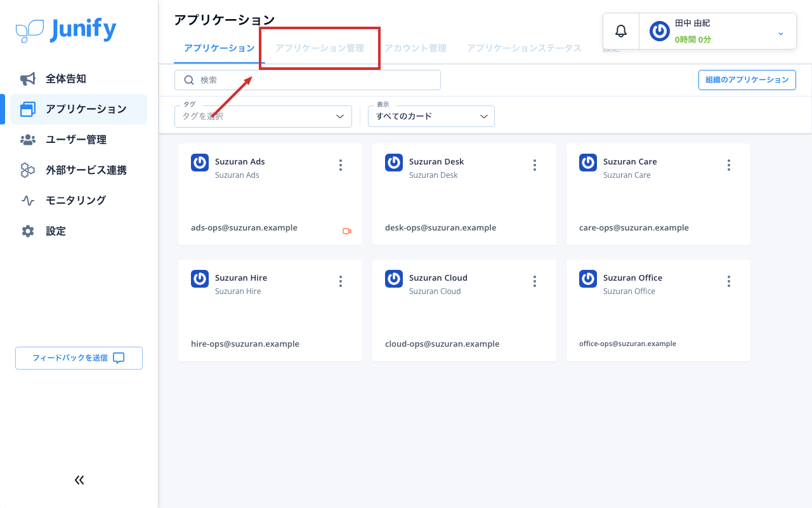Expand the user profile menu chevron
The height and width of the screenshot is (508, 812).
coord(781,33)
